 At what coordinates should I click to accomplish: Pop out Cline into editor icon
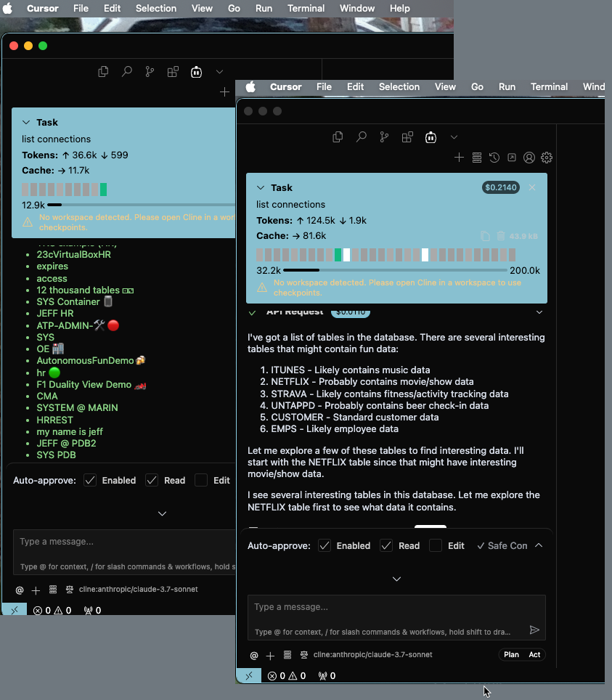[x=512, y=158]
